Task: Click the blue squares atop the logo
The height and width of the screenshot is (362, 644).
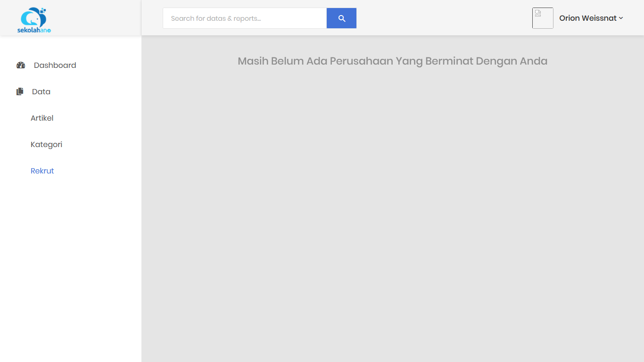Action: (43, 10)
